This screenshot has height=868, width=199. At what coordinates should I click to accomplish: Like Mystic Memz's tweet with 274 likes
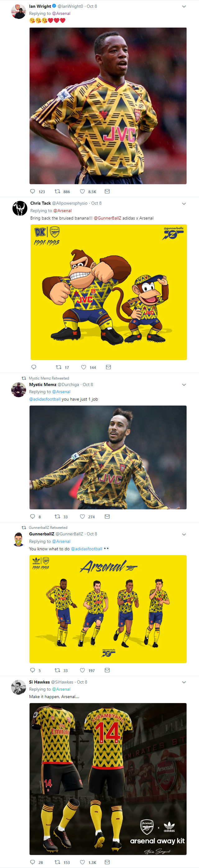click(82, 516)
